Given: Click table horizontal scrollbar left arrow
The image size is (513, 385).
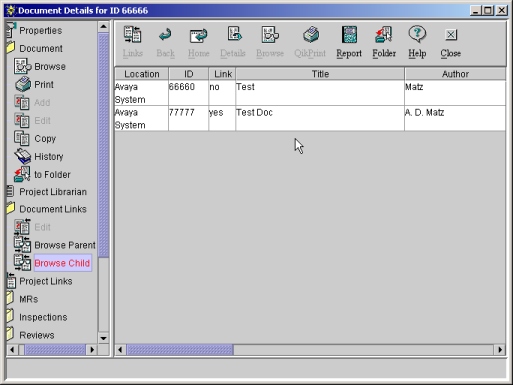Looking at the screenshot, I should 120,350.
